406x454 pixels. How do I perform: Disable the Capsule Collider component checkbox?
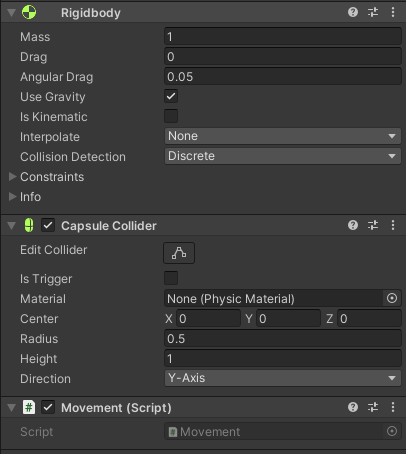(x=48, y=225)
